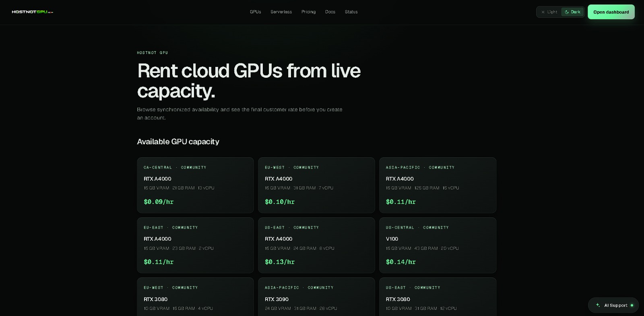
Task: Click the $0.09/hr price
Action: (x=159, y=202)
